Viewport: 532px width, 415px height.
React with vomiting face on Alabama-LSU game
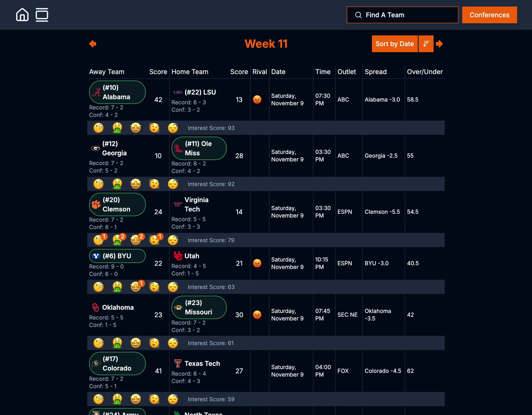[x=117, y=128]
